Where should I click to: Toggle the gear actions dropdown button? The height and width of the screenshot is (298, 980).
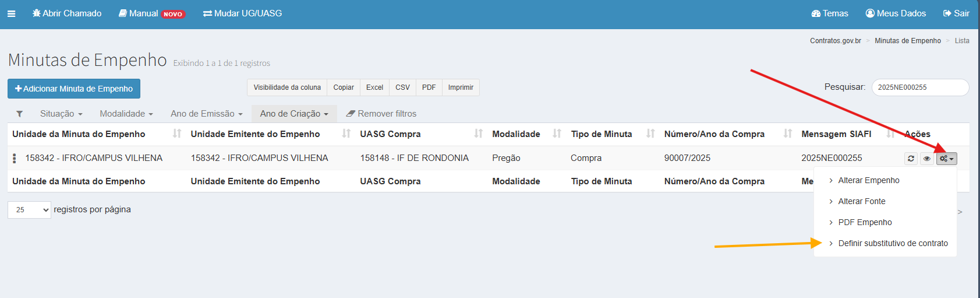point(946,159)
